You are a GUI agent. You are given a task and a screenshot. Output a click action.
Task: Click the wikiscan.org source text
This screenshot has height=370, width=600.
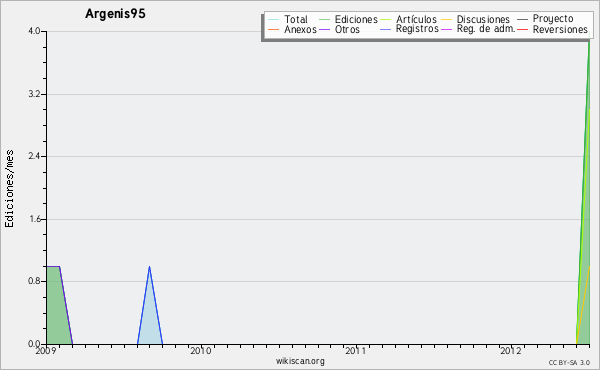(300, 361)
